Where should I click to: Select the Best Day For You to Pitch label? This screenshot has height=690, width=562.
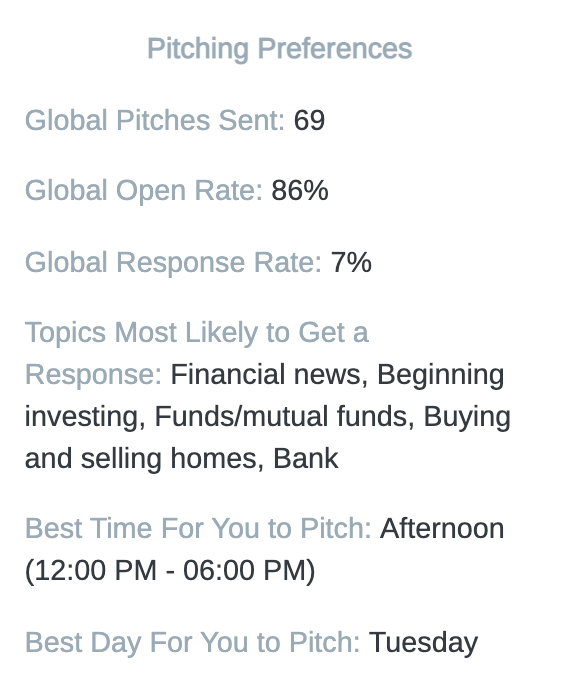coord(193,642)
